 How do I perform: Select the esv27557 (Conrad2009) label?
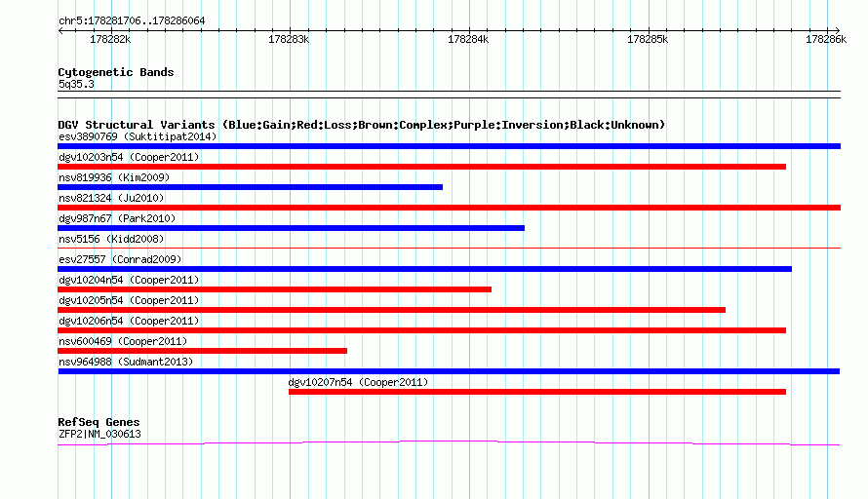tap(120, 259)
